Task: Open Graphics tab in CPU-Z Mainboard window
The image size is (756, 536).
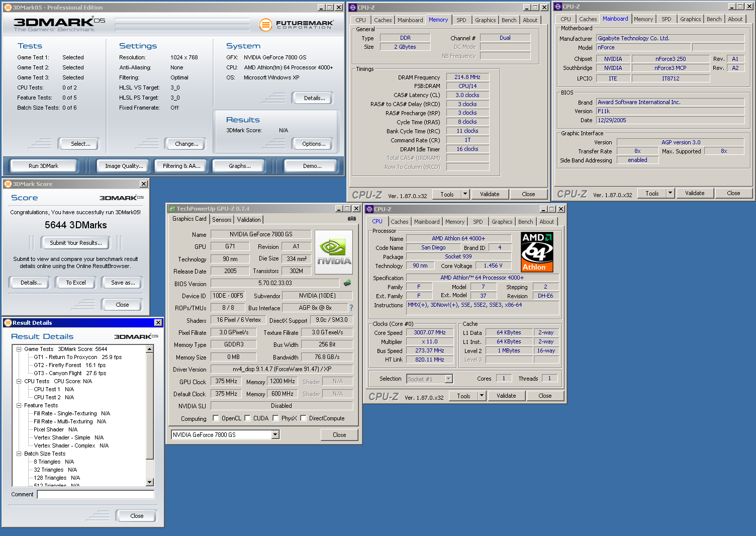Action: [x=691, y=19]
